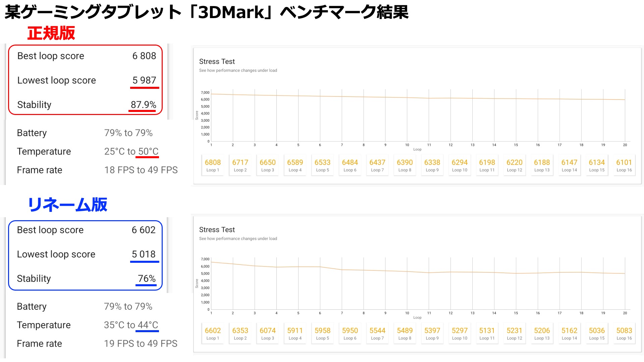Screen dimensions: 644x362
Task: Select the 5083 Loop 16 score box
Action: 624,334
